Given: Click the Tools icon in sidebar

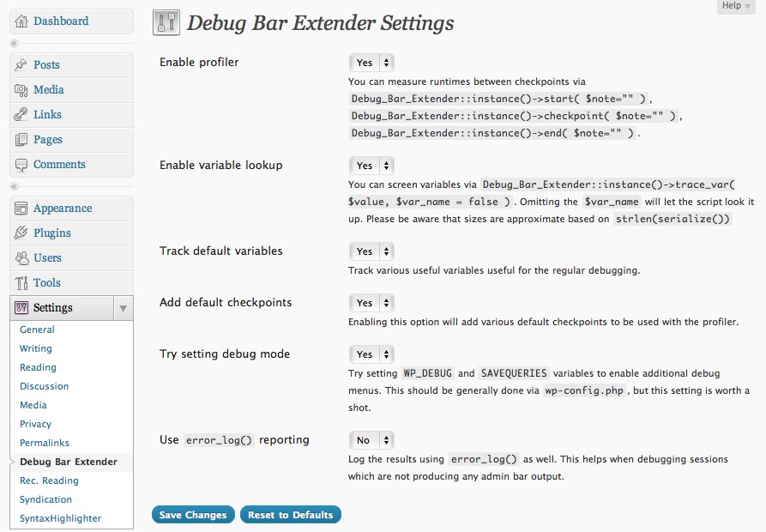Looking at the screenshot, I should [x=21, y=283].
